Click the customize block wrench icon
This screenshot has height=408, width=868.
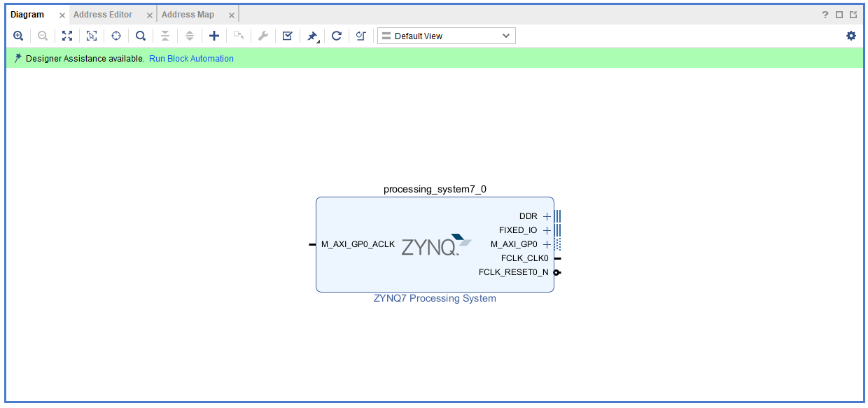(x=263, y=36)
